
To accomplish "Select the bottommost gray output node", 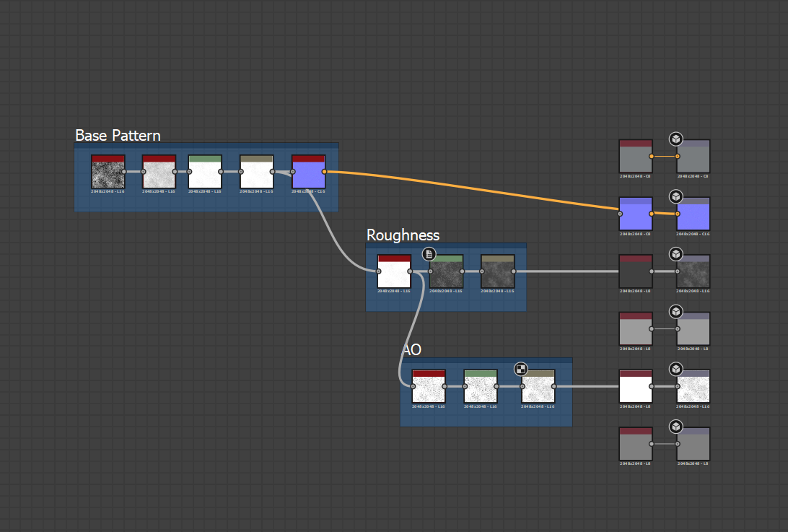I will pyautogui.click(x=693, y=444).
